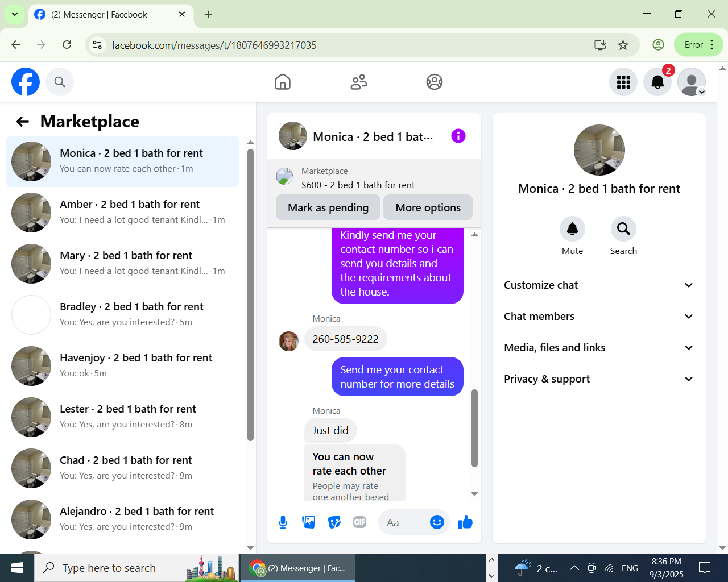This screenshot has width=728, height=582.
Task: Click the chat messages scrollbar thumb
Action: (x=474, y=428)
